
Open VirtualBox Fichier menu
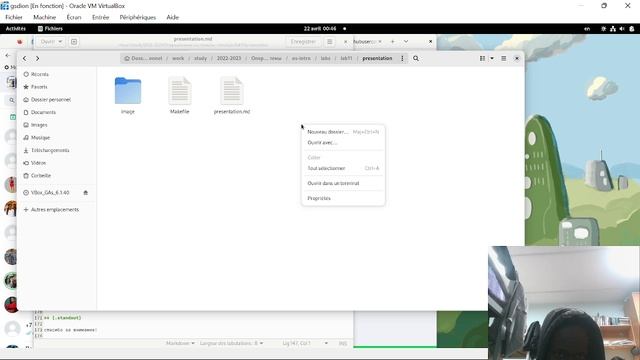(x=14, y=17)
